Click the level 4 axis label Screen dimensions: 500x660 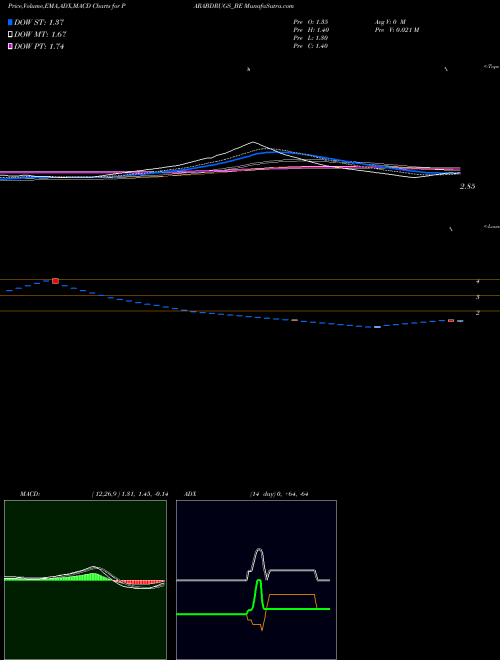pyautogui.click(x=478, y=282)
